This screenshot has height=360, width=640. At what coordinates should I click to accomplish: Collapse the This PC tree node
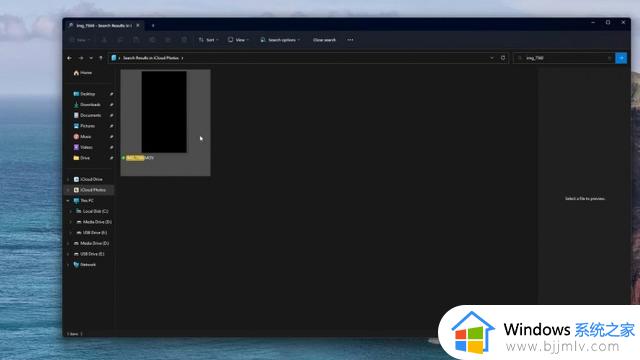68,200
